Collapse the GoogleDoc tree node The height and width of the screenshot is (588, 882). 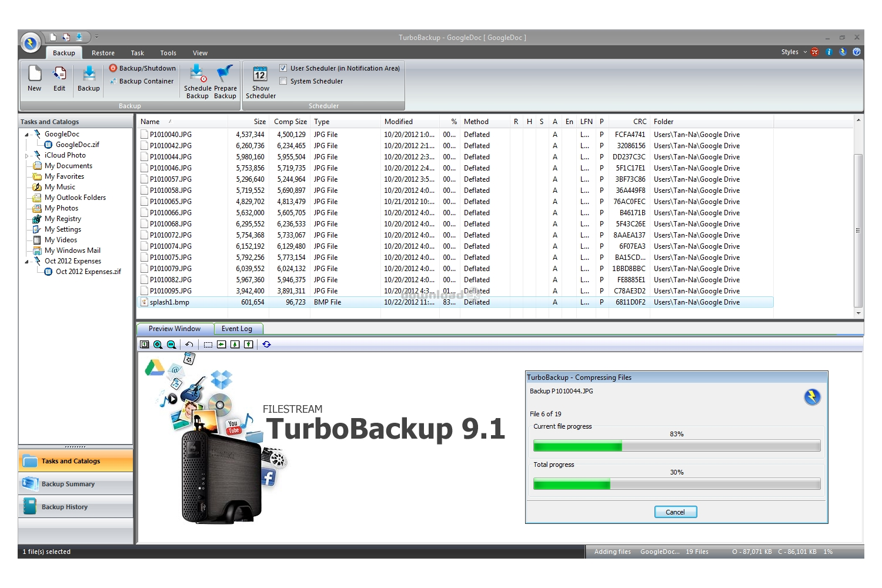26,135
